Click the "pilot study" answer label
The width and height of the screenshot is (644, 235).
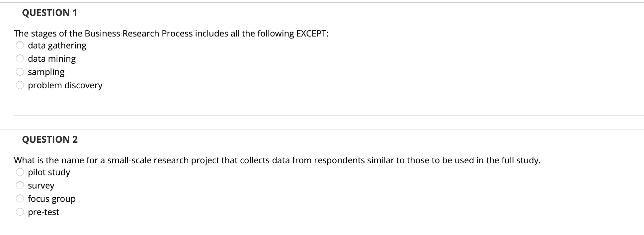pyautogui.click(x=49, y=172)
